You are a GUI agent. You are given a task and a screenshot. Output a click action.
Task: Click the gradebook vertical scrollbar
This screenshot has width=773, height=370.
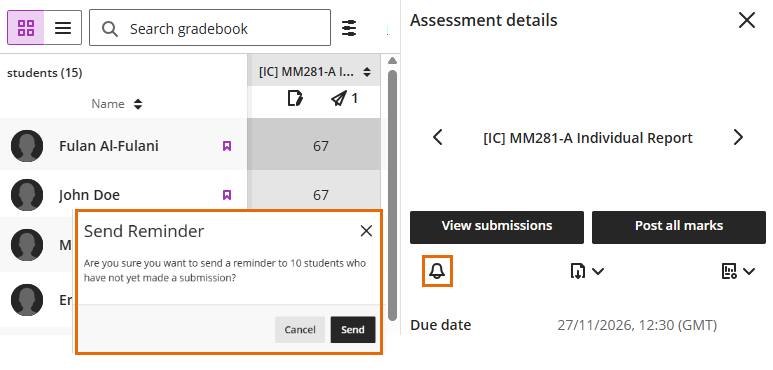tap(392, 195)
